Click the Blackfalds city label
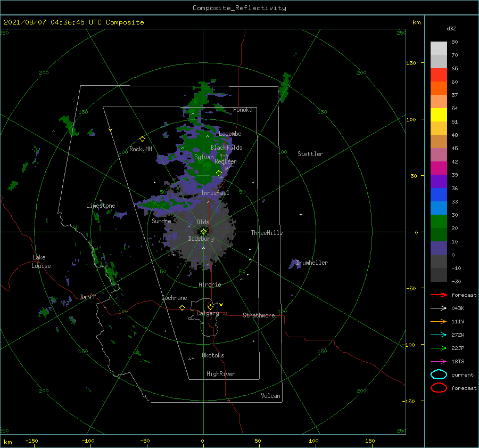The width and height of the screenshot is (479, 448). click(226, 148)
